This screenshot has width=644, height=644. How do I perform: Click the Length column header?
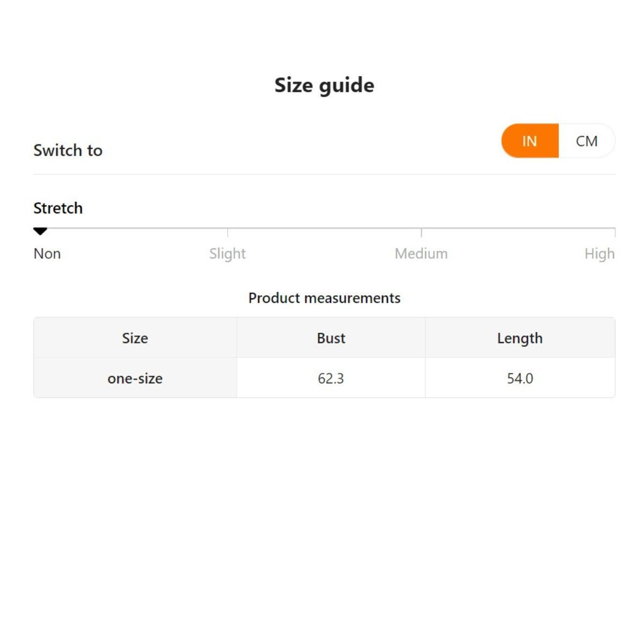(x=519, y=338)
